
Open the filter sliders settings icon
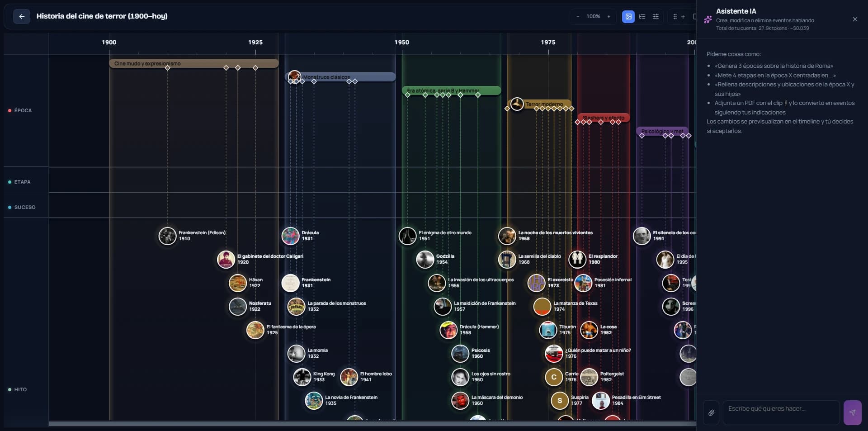656,17
